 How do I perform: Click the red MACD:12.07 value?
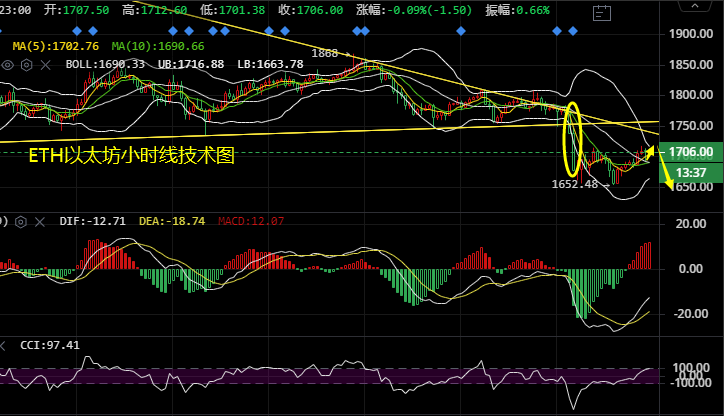point(251,221)
